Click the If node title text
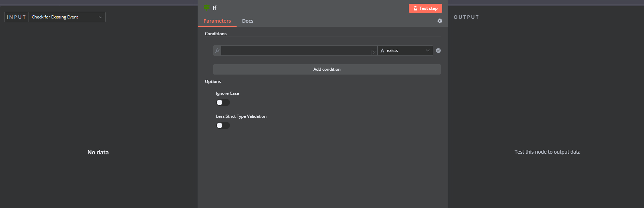Viewport: 644px width, 208px height. point(215,8)
